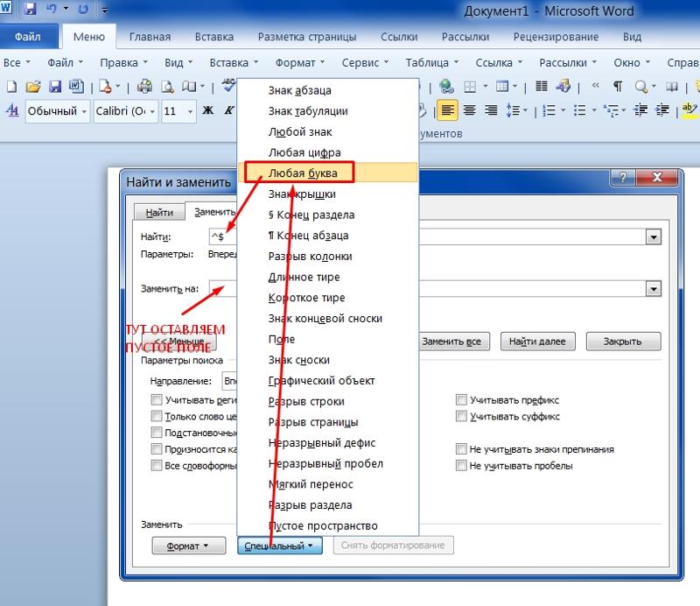
Task: Open the 'Обычный' style dropdown
Action: click(x=85, y=111)
